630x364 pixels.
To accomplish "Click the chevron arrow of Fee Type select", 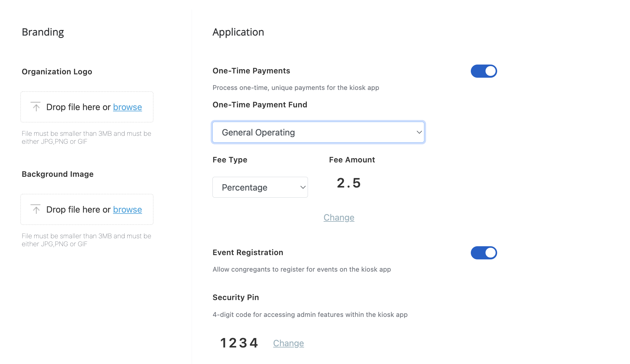I will [x=303, y=187].
